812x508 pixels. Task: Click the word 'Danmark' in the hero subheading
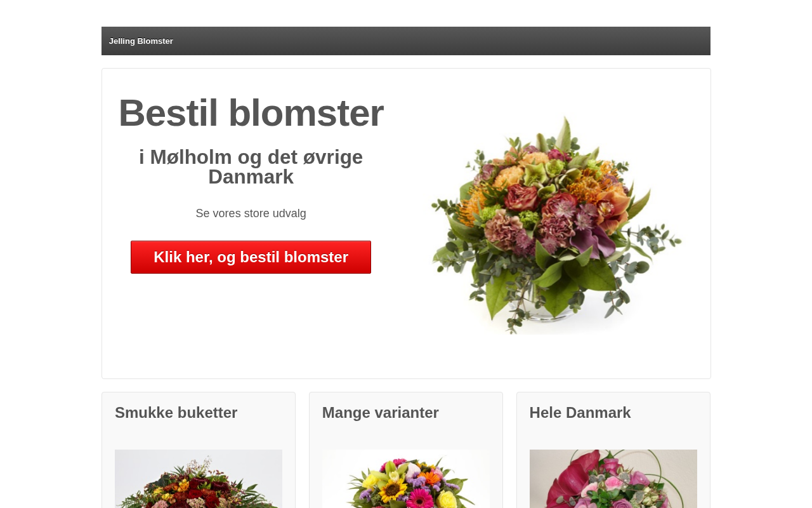251,177
